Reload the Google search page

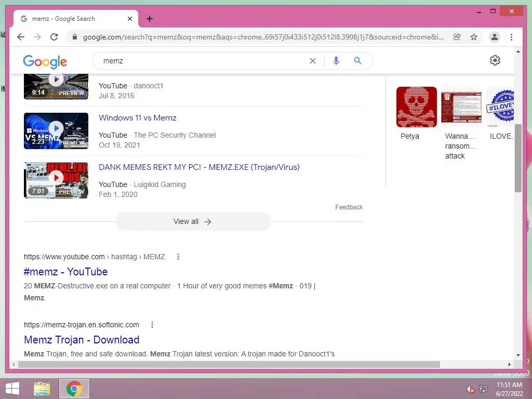[54, 37]
